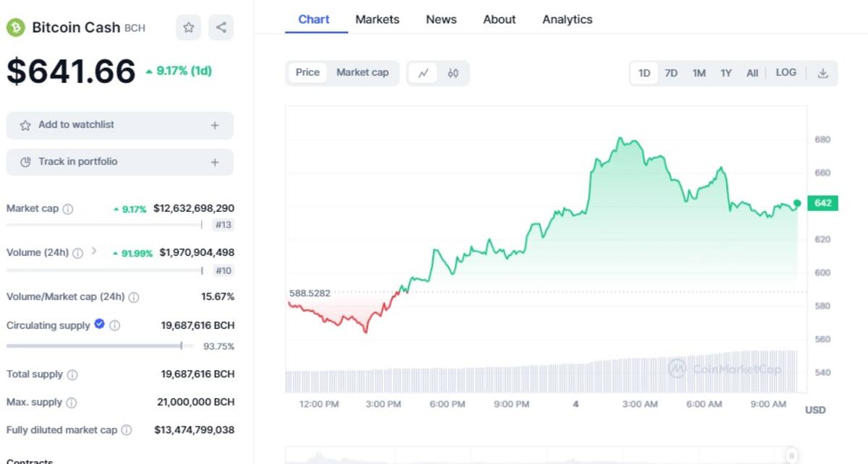Screen dimensions: 868x464
Task: Open the About tab
Action: point(500,20)
